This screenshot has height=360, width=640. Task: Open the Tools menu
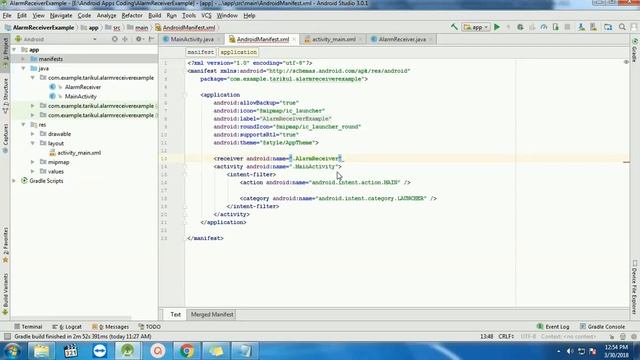[x=189, y=16]
